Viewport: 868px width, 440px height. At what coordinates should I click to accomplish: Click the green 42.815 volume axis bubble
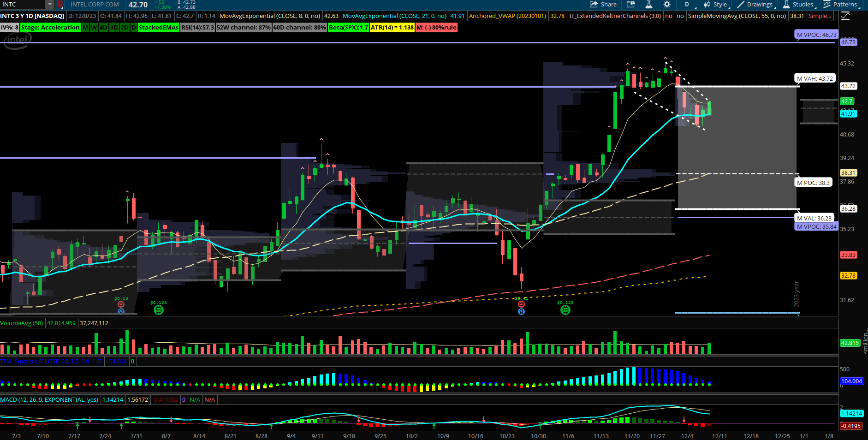point(850,343)
